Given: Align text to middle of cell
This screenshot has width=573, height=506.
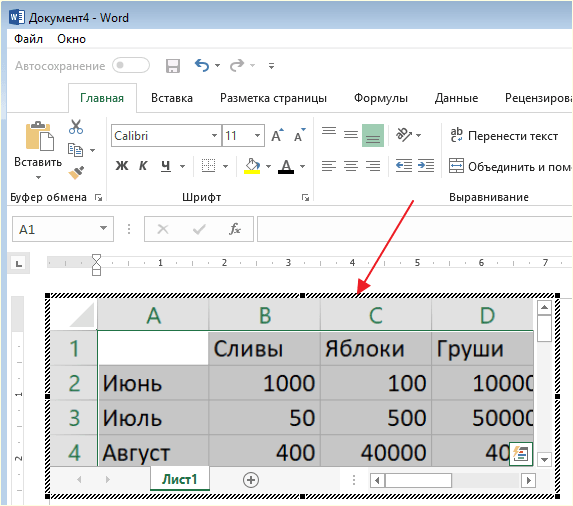Looking at the screenshot, I should tap(351, 136).
